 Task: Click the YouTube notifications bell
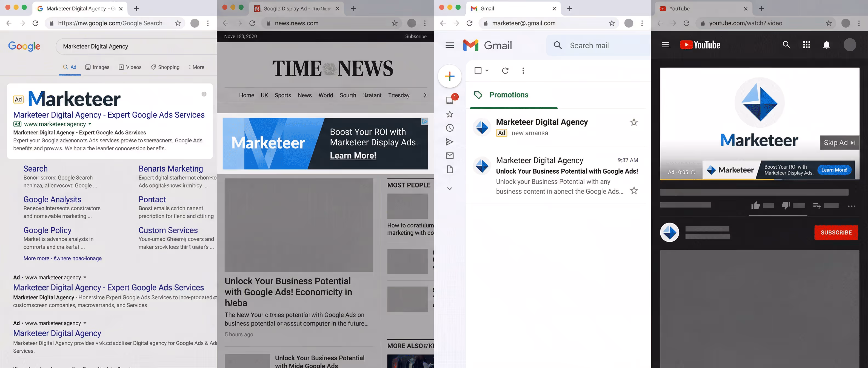pyautogui.click(x=826, y=45)
